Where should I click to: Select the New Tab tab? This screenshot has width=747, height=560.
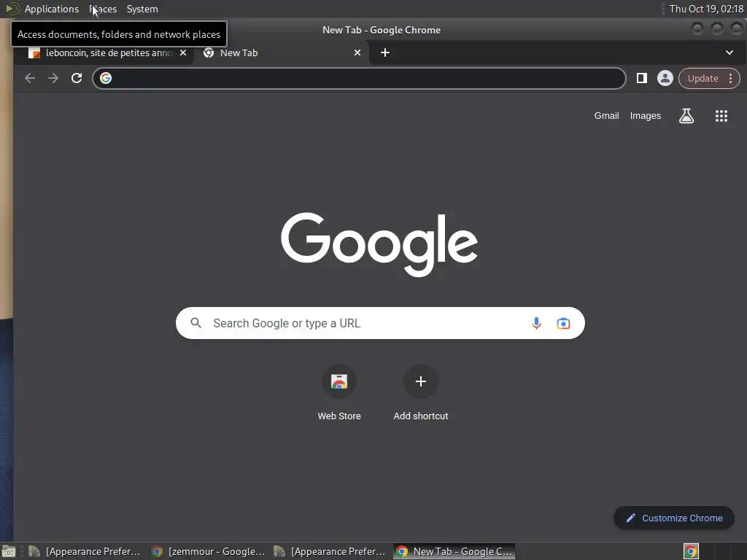pyautogui.click(x=281, y=52)
